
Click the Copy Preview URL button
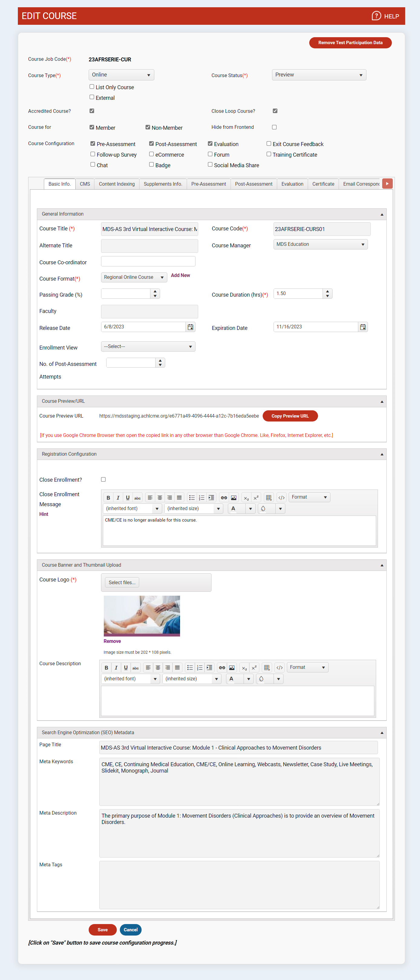pos(290,416)
